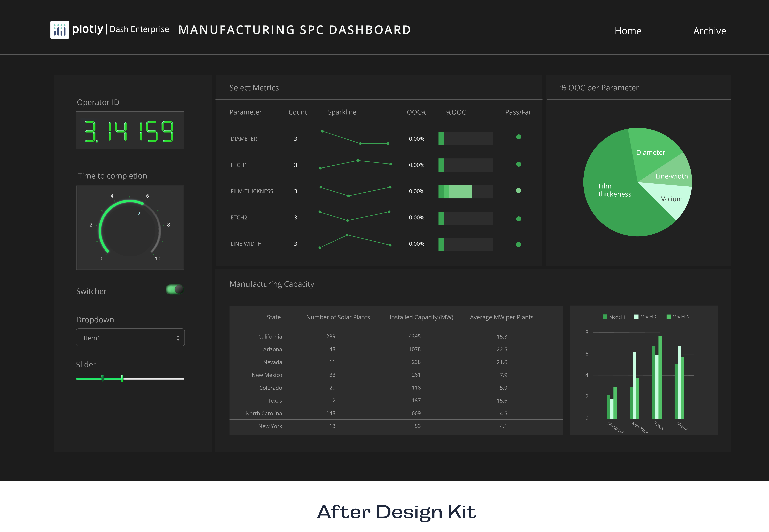
Task: Click the Number of Solar Plants header
Action: [338, 317]
